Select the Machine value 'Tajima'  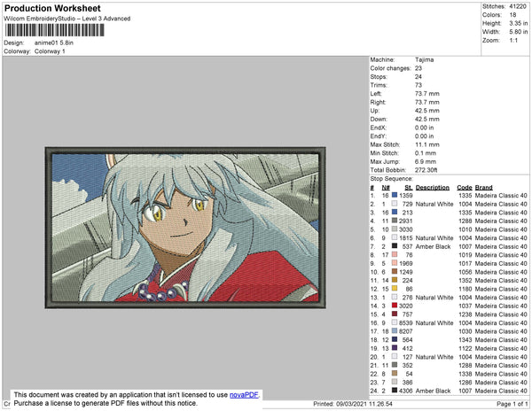424,59
